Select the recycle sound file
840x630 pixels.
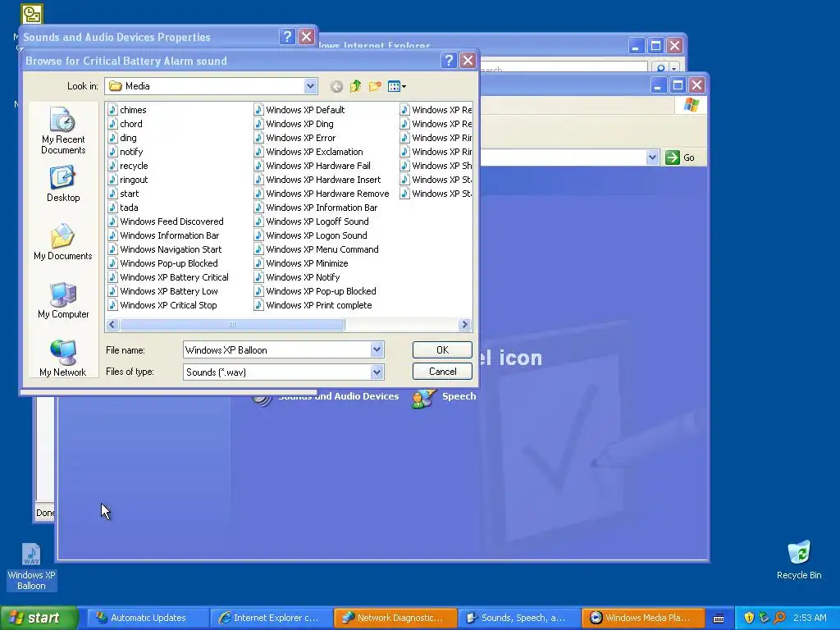click(x=128, y=166)
